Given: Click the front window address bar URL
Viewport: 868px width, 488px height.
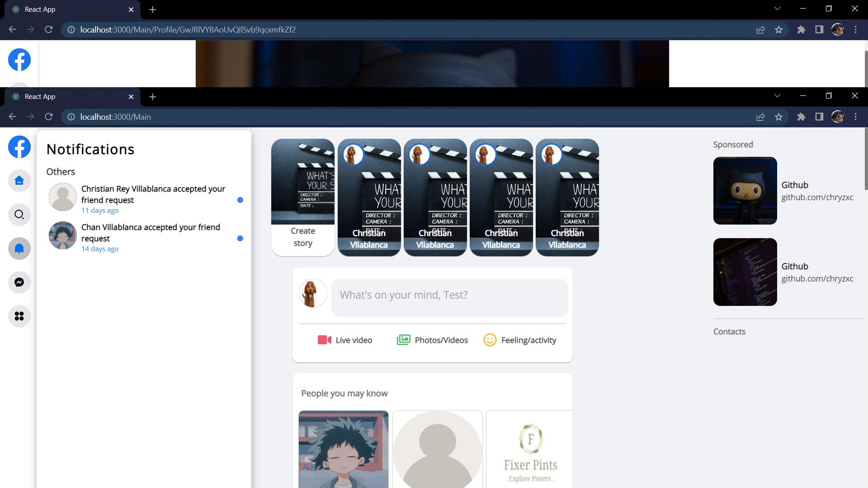Looking at the screenshot, I should point(116,117).
